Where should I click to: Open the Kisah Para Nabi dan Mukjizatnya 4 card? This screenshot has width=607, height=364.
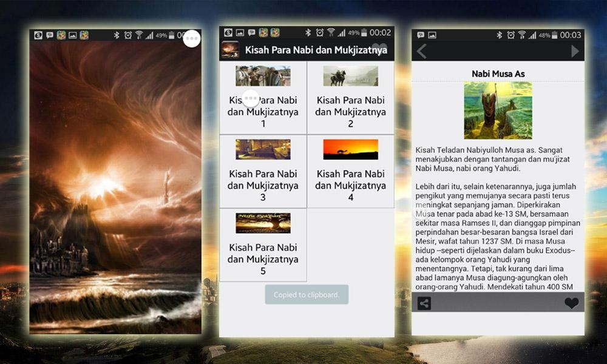coord(351,171)
